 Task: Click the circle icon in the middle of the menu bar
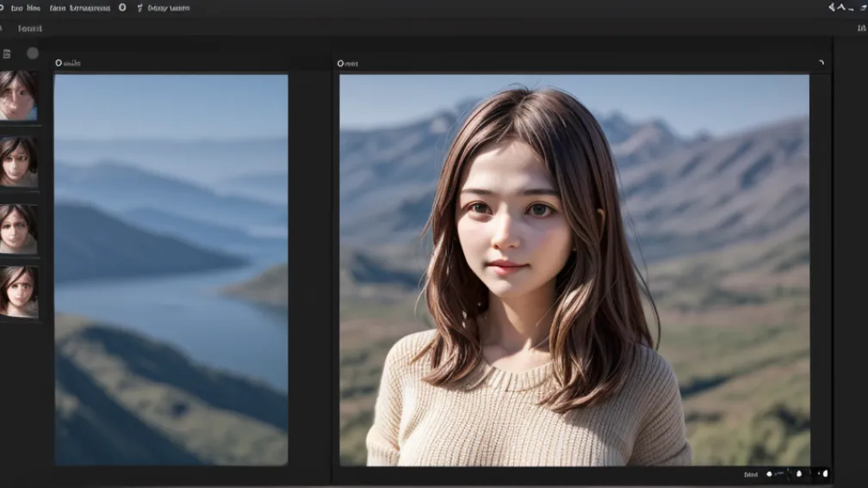click(x=122, y=8)
